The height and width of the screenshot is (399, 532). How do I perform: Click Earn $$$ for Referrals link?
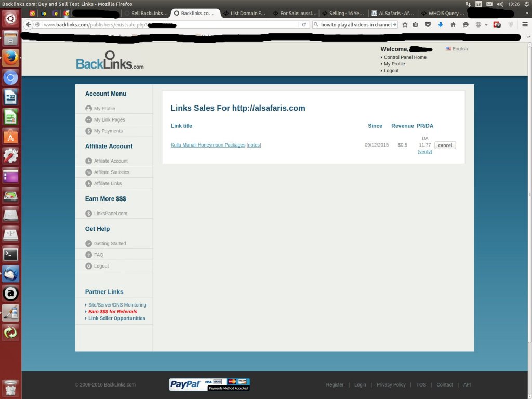pos(113,312)
